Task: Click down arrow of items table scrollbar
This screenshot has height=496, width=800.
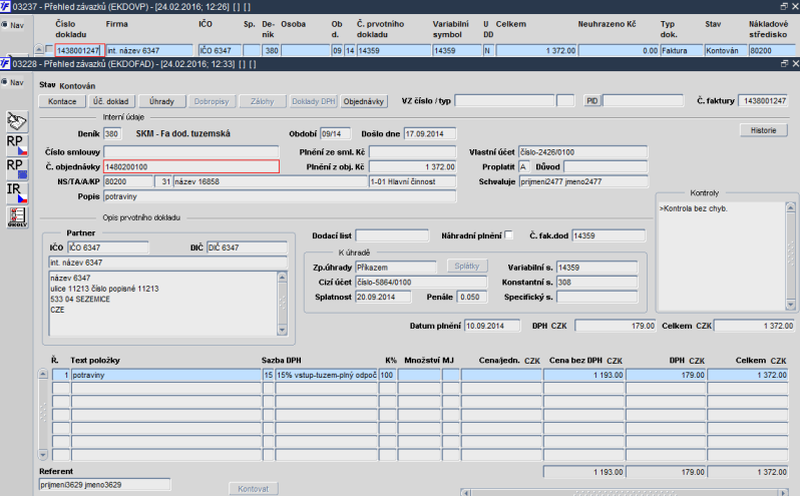Action: pos(43,454)
